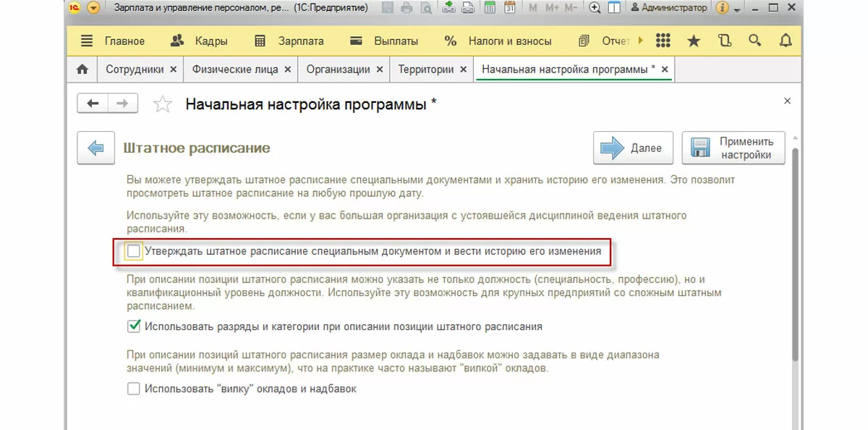Expand the dropdown arrow beside info icon
Image resolution: width=868 pixels, height=430 pixels.
coord(737,9)
